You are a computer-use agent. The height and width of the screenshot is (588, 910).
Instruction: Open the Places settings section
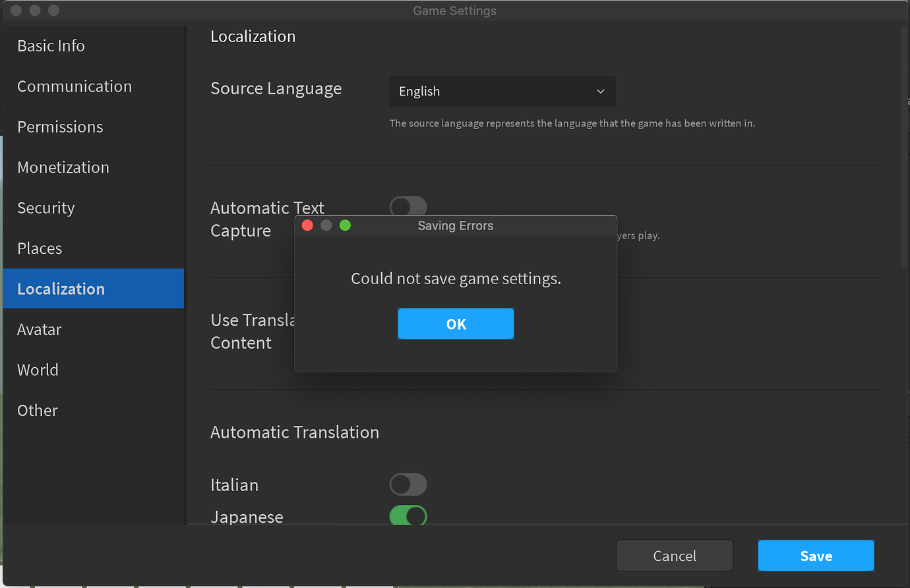[x=40, y=248]
